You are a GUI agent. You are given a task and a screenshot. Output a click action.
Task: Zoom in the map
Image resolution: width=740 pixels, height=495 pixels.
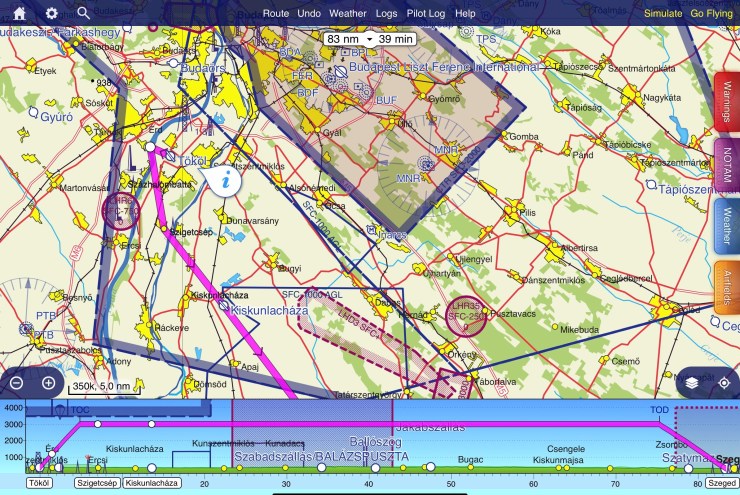tap(48, 383)
